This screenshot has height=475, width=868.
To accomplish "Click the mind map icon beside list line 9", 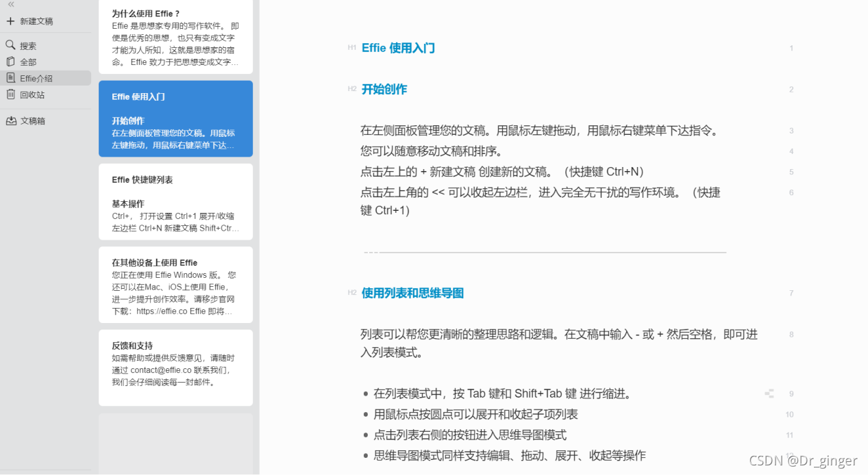I will coord(769,394).
